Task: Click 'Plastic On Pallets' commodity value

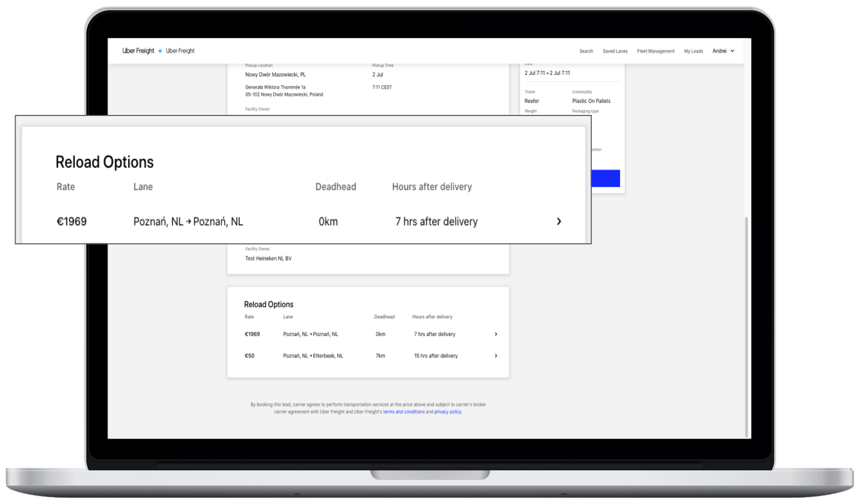Action: click(591, 101)
